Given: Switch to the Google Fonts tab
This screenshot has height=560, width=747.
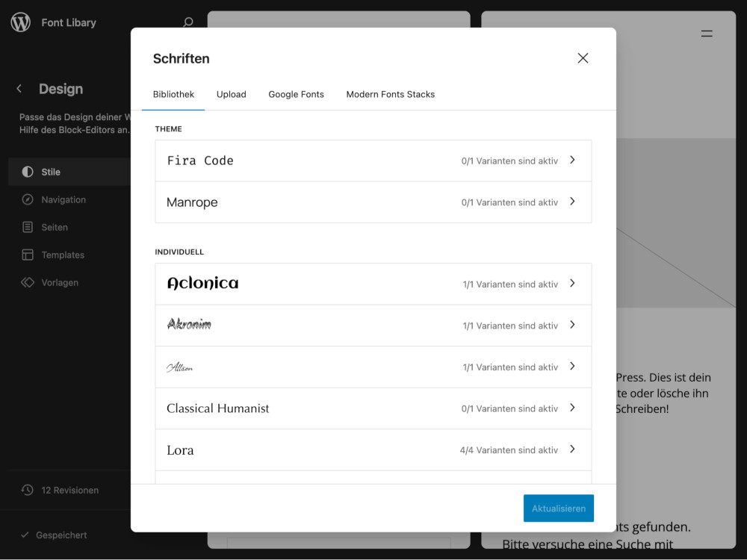Looking at the screenshot, I should point(296,94).
